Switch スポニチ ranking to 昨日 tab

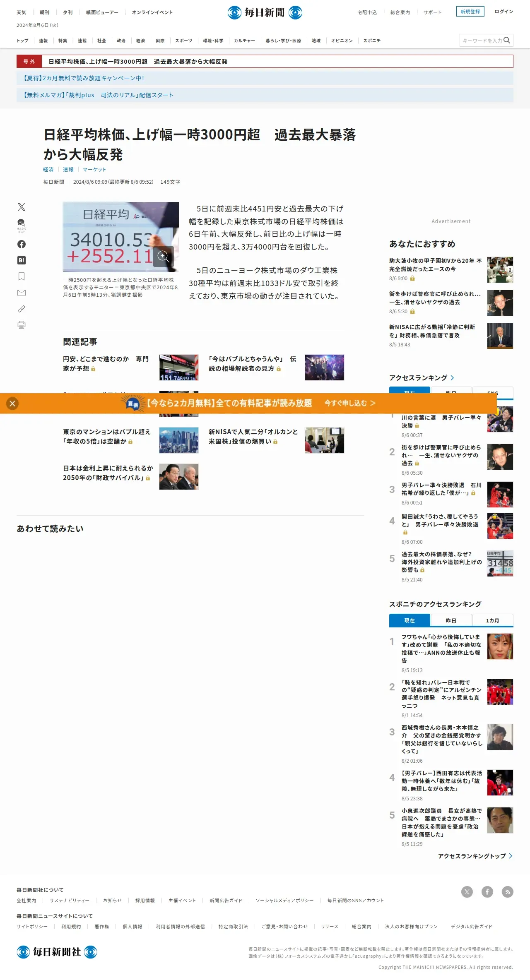(451, 620)
